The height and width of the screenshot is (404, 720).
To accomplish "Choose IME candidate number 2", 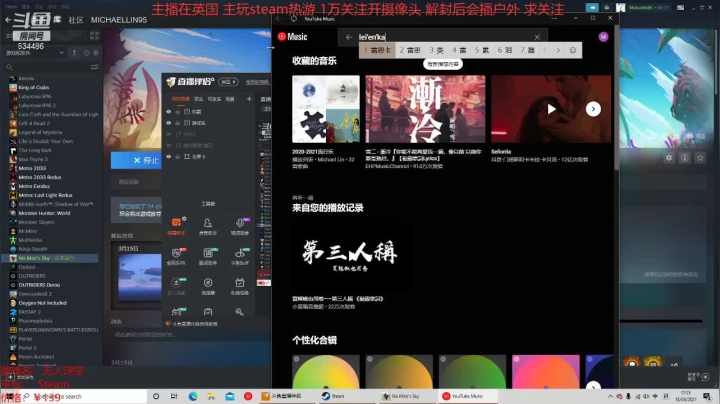I will click(410, 50).
